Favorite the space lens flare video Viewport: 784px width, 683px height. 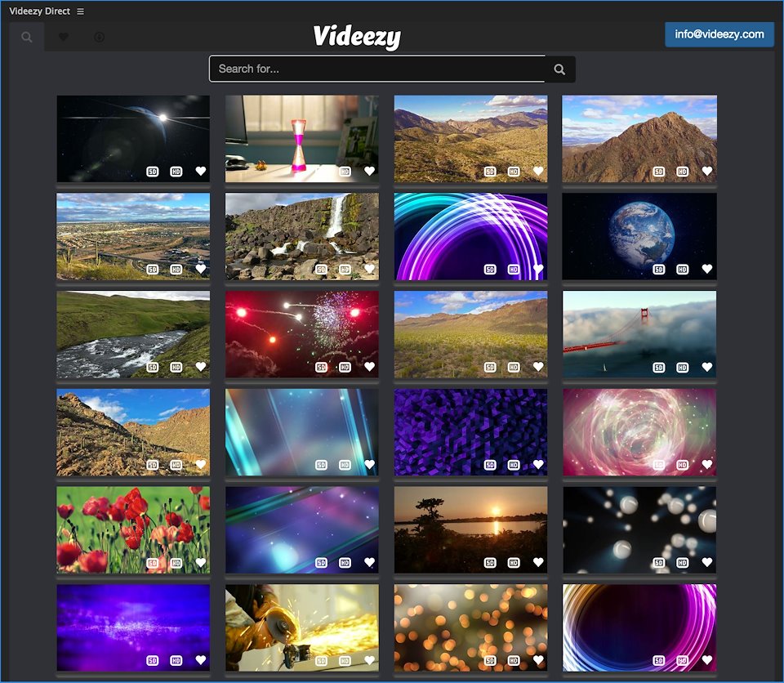coord(200,172)
